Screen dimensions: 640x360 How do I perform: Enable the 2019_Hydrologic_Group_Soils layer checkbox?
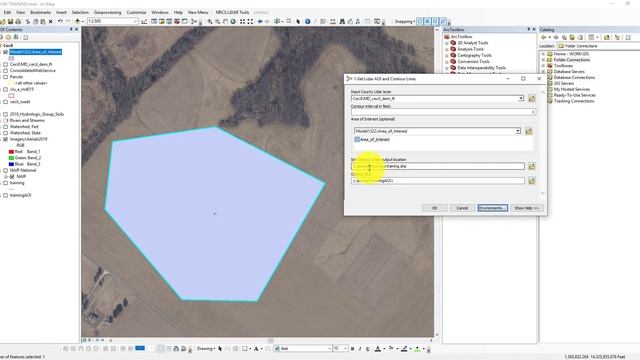(x=5, y=114)
